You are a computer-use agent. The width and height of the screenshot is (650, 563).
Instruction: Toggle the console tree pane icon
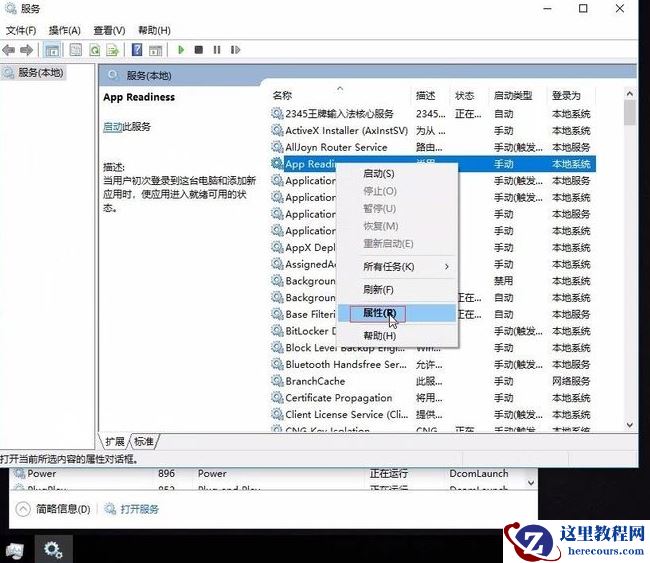52,51
